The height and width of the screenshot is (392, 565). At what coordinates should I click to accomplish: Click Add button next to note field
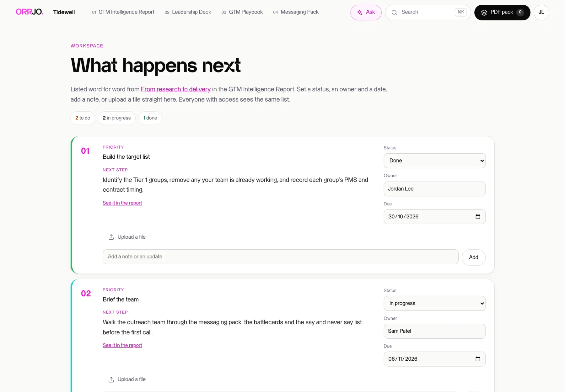474,257
